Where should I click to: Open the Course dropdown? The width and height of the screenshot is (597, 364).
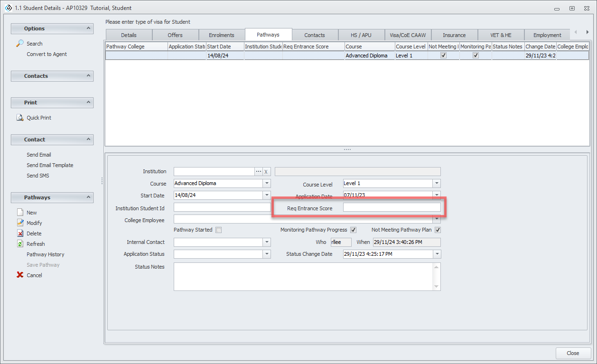pos(267,183)
